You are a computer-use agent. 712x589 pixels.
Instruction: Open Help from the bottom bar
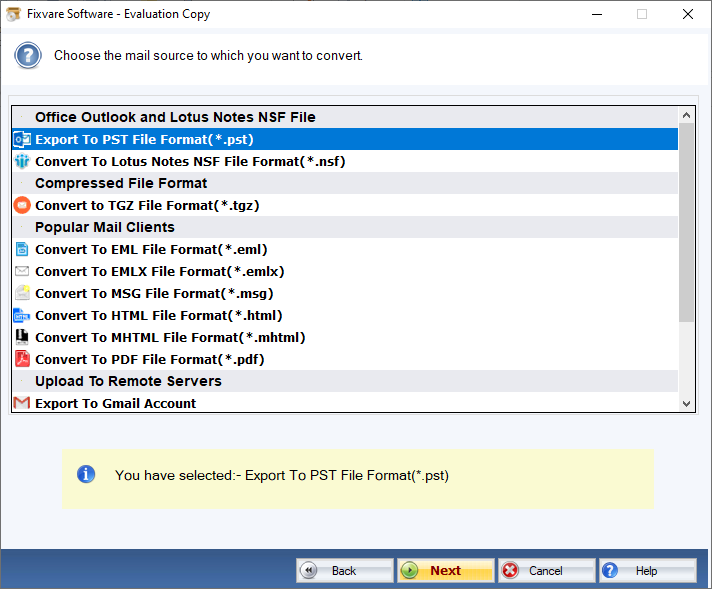click(x=646, y=570)
